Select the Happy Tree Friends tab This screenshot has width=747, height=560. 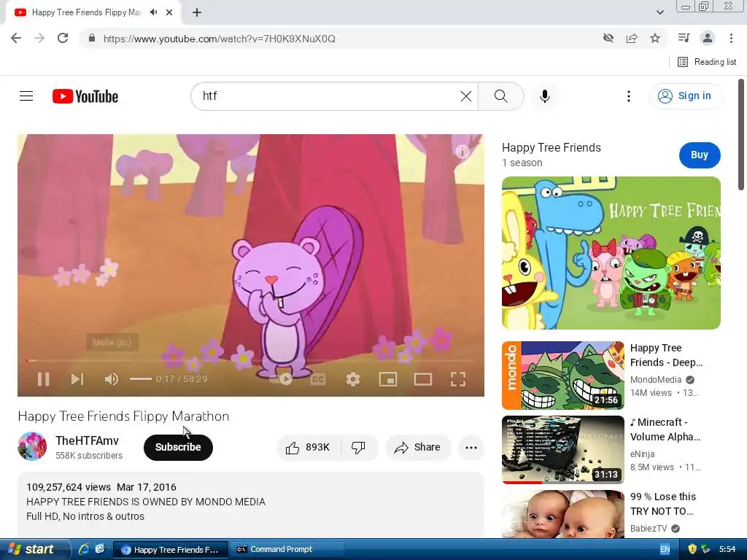click(x=86, y=12)
